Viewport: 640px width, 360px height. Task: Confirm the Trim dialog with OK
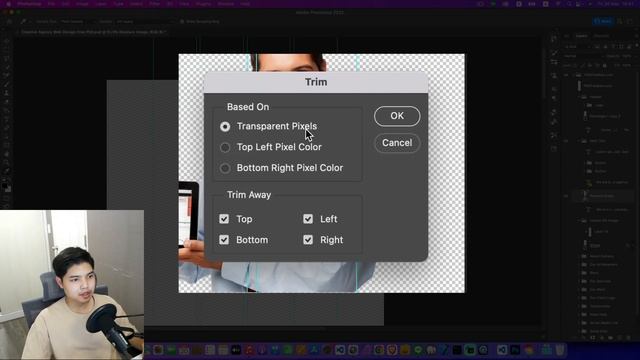tap(397, 116)
